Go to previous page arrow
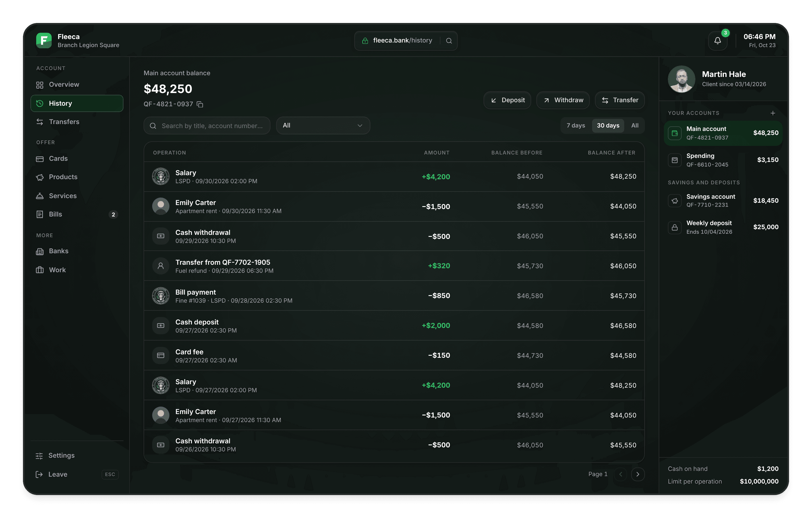Viewport: 812px width, 518px height. click(x=620, y=474)
